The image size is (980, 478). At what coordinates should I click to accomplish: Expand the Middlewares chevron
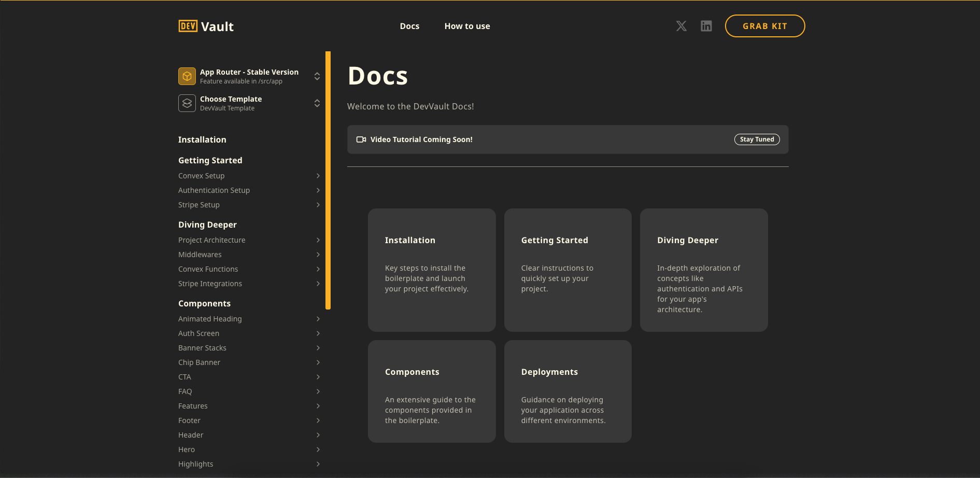318,255
